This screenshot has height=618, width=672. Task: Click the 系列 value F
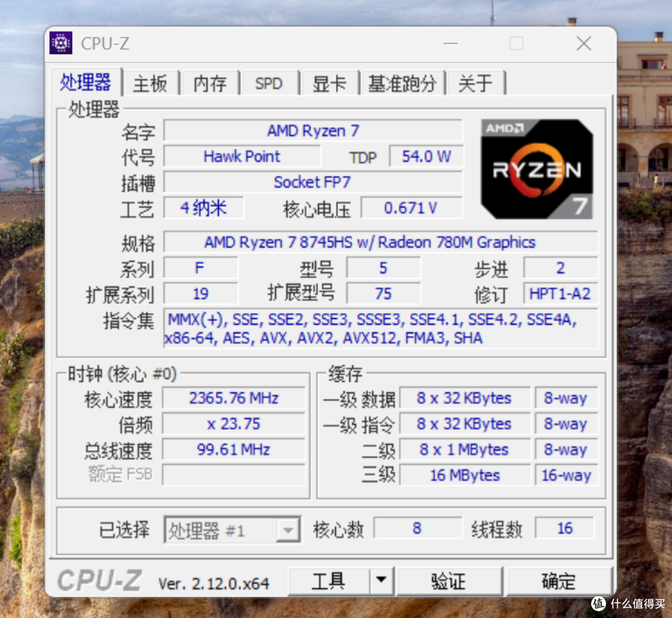tap(200, 268)
